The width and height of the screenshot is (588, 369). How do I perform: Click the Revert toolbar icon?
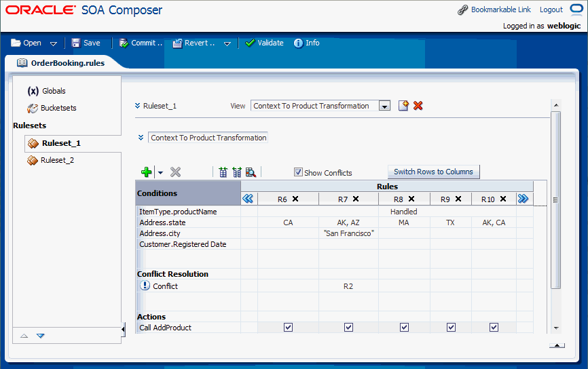click(x=177, y=43)
